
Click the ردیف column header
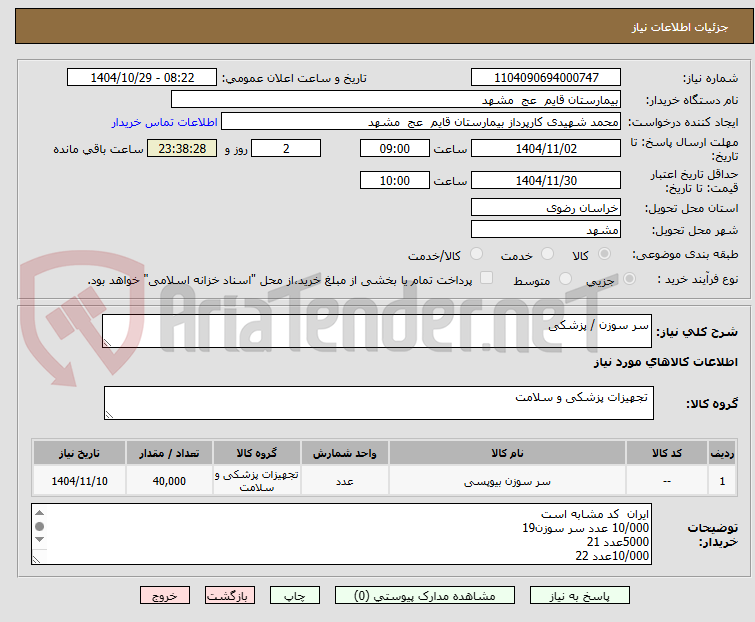tap(722, 453)
